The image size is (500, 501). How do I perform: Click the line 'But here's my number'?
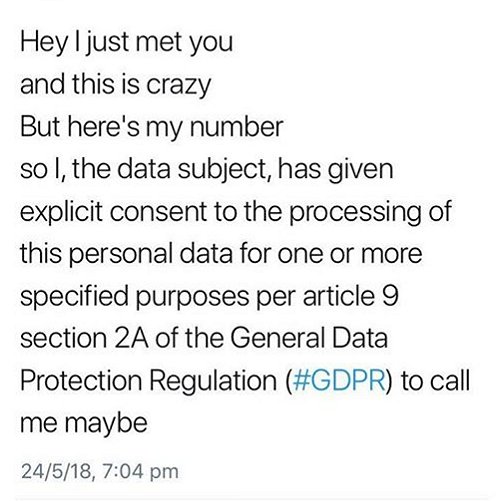(x=152, y=128)
